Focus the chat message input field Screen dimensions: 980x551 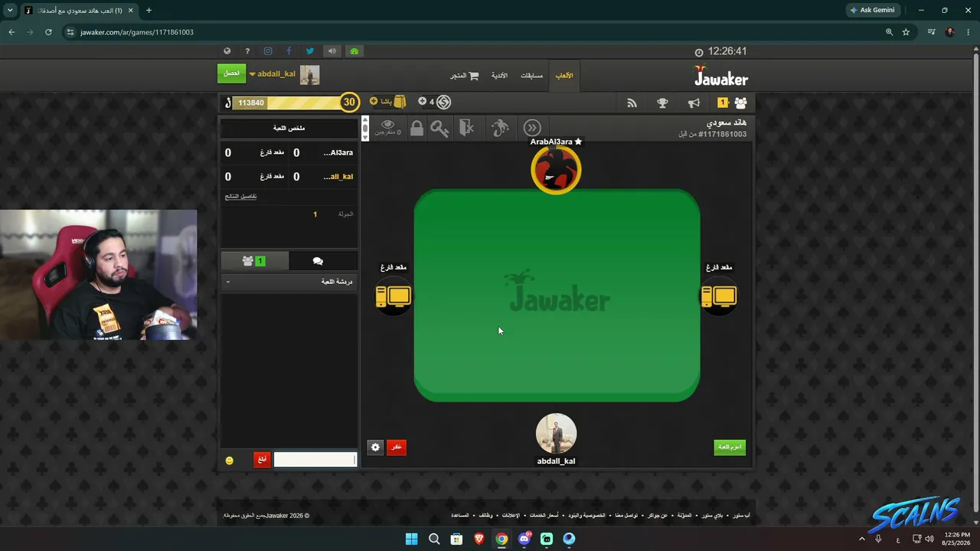coord(315,459)
